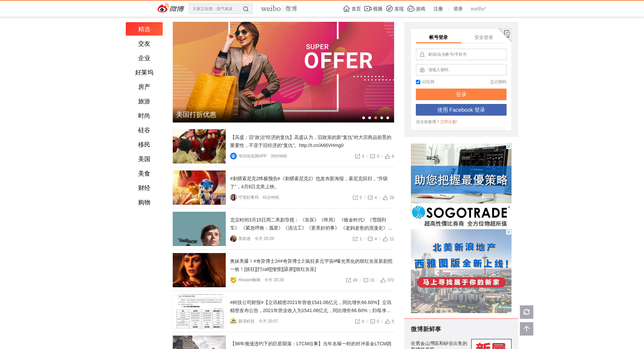Switch to 安全登录 tab
644x349 pixels.
[x=483, y=37]
